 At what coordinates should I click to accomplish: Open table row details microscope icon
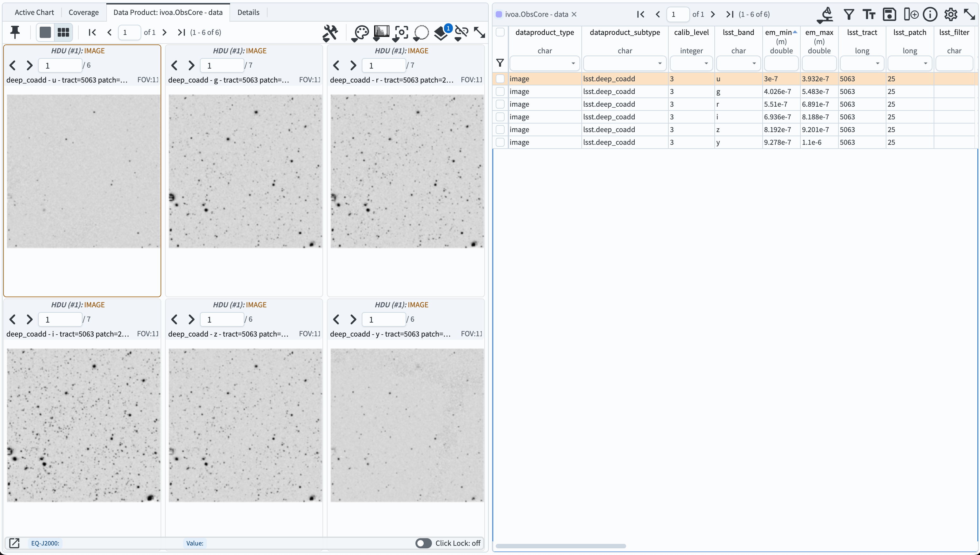[x=825, y=15]
